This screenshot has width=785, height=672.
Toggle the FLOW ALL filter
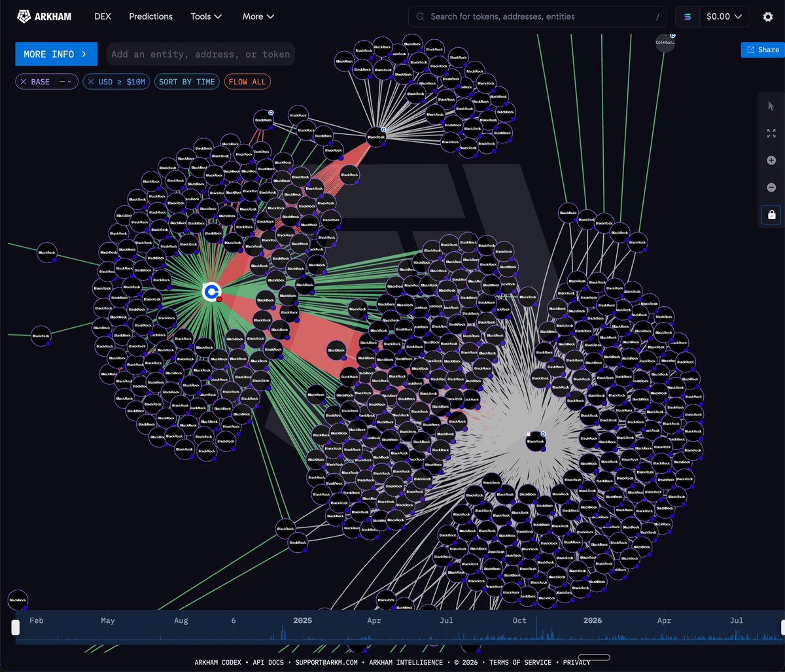point(247,82)
